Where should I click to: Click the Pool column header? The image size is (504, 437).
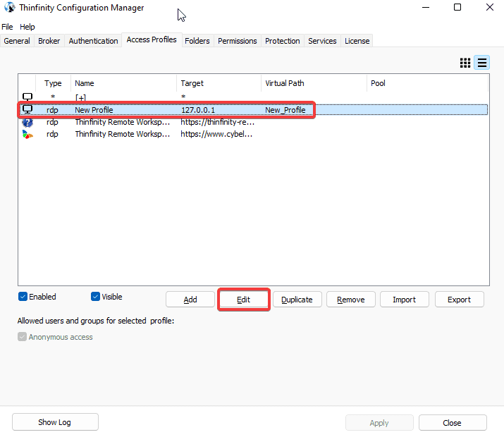point(427,83)
